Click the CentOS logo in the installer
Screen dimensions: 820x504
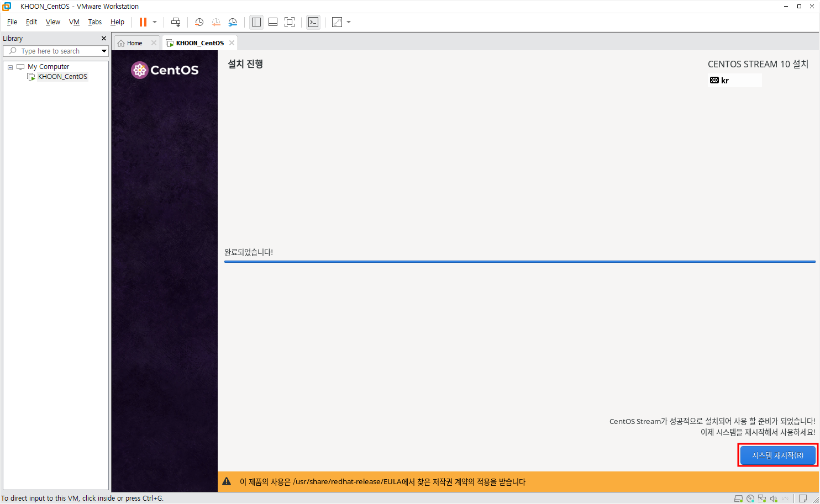point(165,70)
